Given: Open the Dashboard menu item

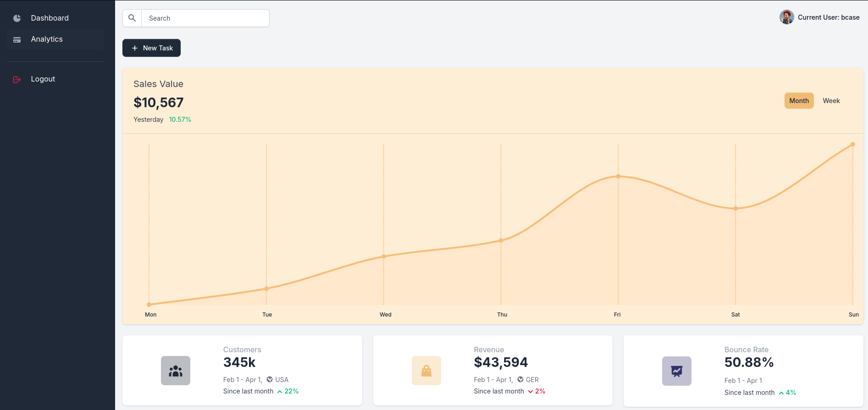Looking at the screenshot, I should tap(50, 18).
